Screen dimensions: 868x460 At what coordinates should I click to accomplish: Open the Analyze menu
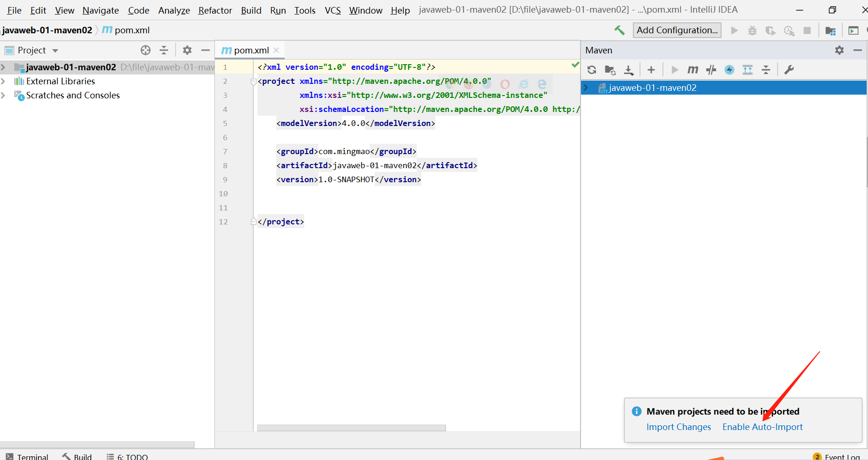point(174,10)
